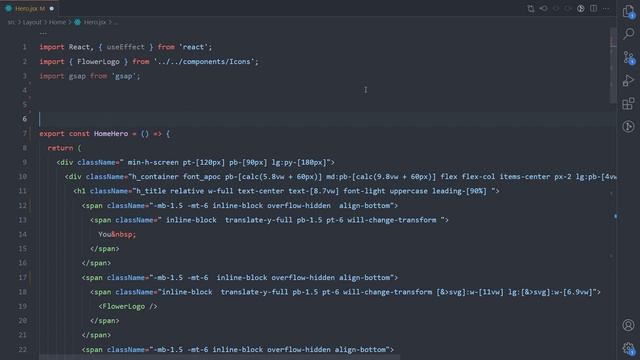Open the Extensions view

tap(629, 104)
